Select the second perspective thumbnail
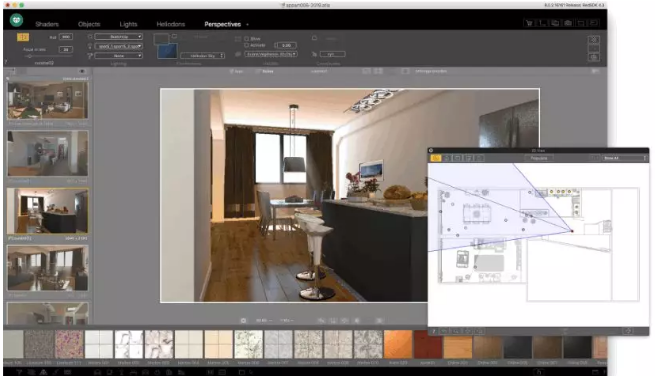655x378 pixels. point(48,153)
